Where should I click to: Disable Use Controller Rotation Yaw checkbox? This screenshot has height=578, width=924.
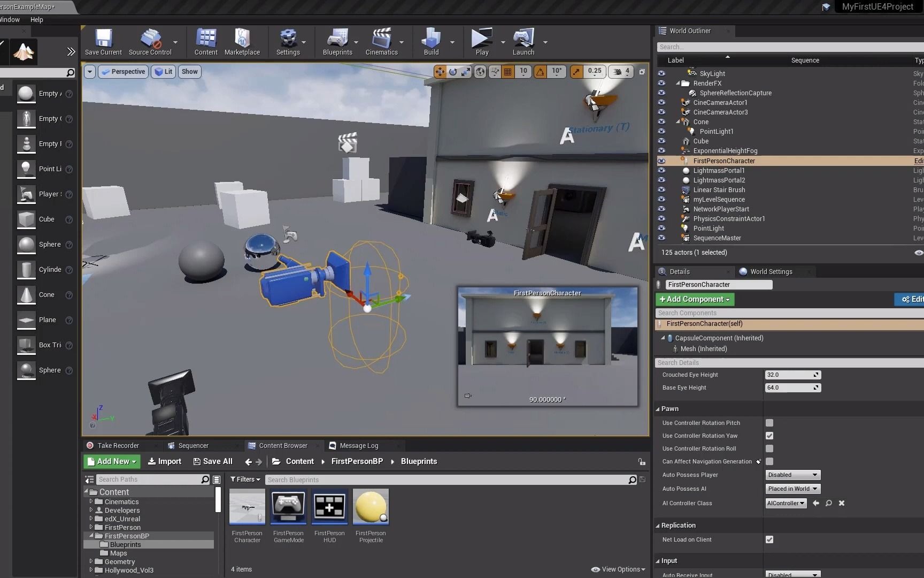(769, 436)
